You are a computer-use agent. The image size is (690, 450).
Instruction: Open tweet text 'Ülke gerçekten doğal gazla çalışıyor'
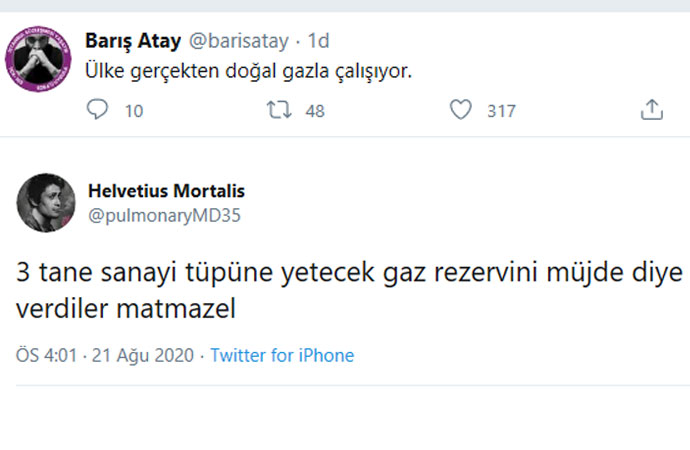248,73
